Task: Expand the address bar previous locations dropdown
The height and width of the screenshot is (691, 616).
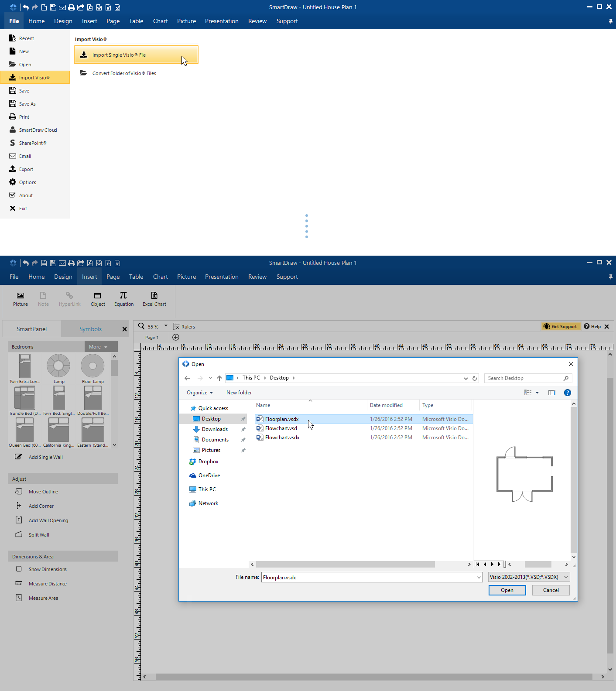Action: (466, 378)
